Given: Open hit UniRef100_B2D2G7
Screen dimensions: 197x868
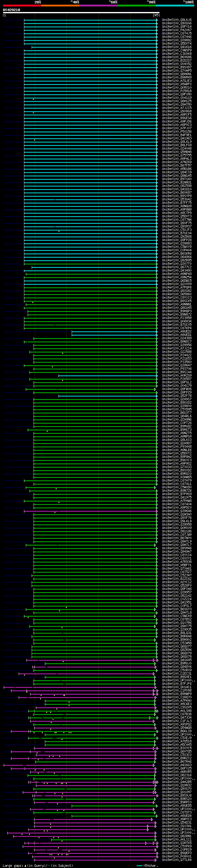Looking at the screenshot, I should click(177, 60).
